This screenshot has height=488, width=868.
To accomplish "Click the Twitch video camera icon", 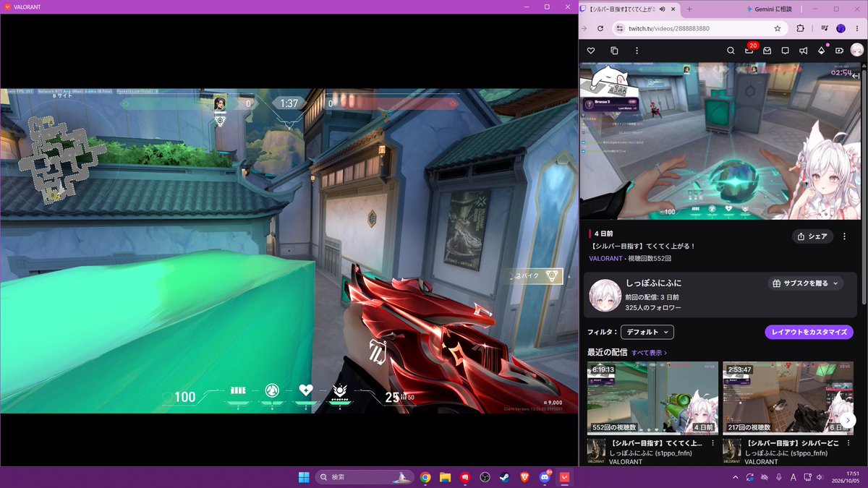I will click(839, 51).
